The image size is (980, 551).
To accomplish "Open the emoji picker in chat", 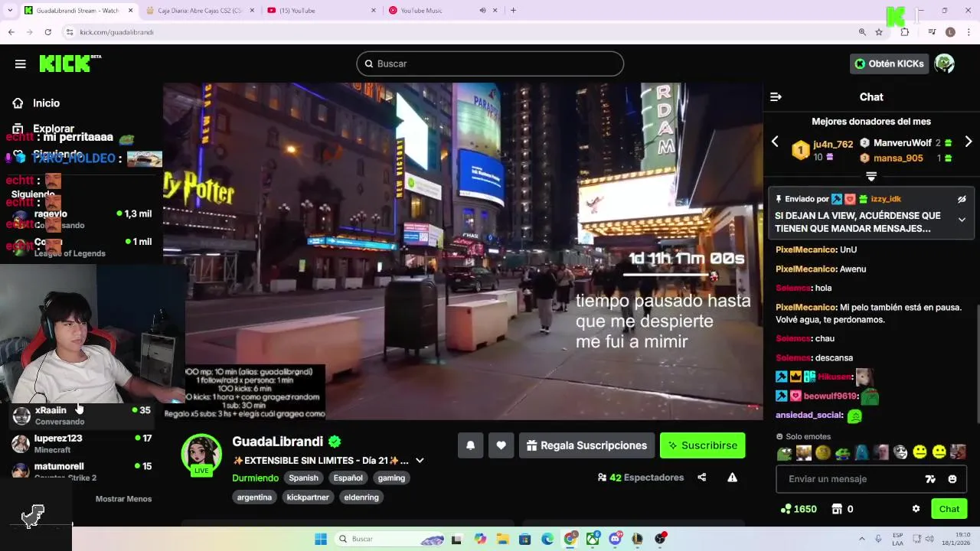I will [952, 479].
